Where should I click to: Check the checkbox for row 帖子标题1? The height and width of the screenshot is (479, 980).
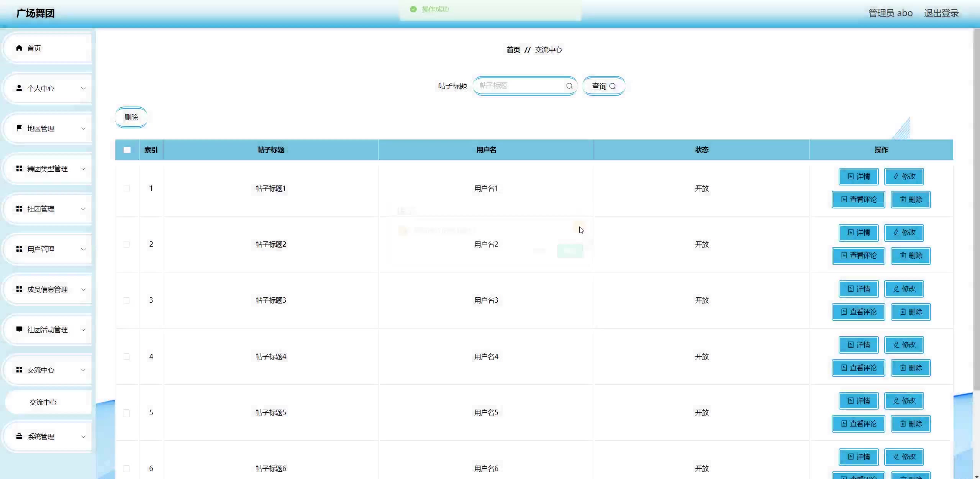(126, 189)
